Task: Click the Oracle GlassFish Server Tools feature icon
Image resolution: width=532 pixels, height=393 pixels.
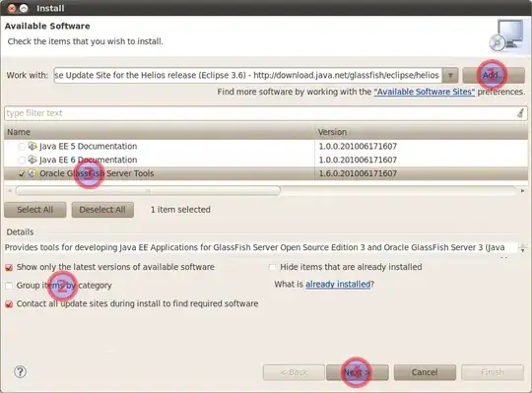Action: pos(32,173)
